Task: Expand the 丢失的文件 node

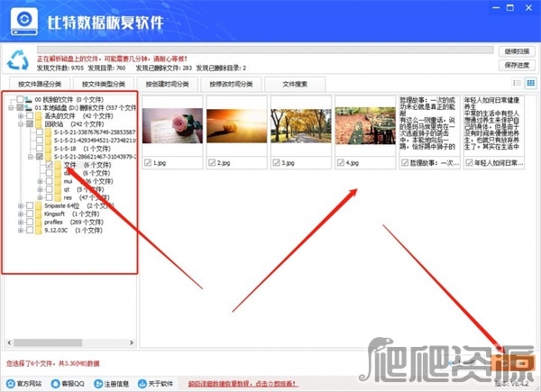Action: pos(21,116)
